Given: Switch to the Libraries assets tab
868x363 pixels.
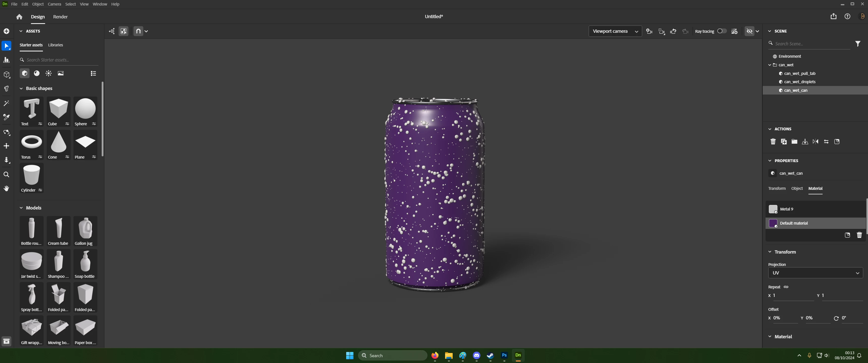Looking at the screenshot, I should pyautogui.click(x=56, y=45).
